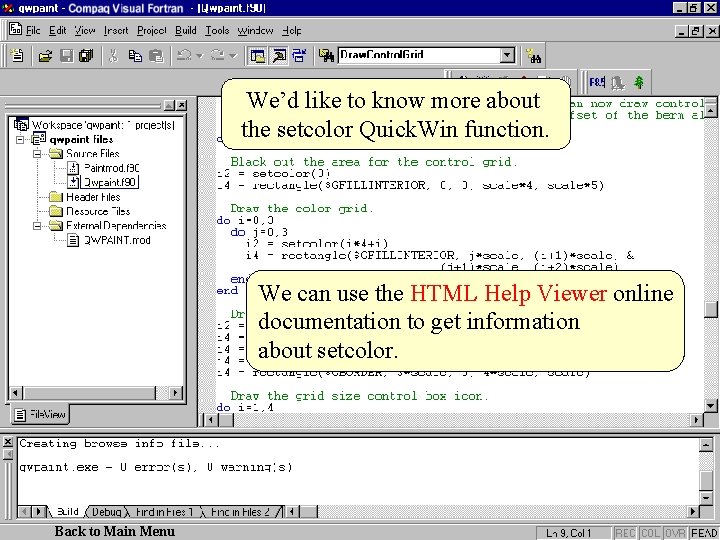Toggle the Workspace window icon

pyautogui.click(x=257, y=56)
